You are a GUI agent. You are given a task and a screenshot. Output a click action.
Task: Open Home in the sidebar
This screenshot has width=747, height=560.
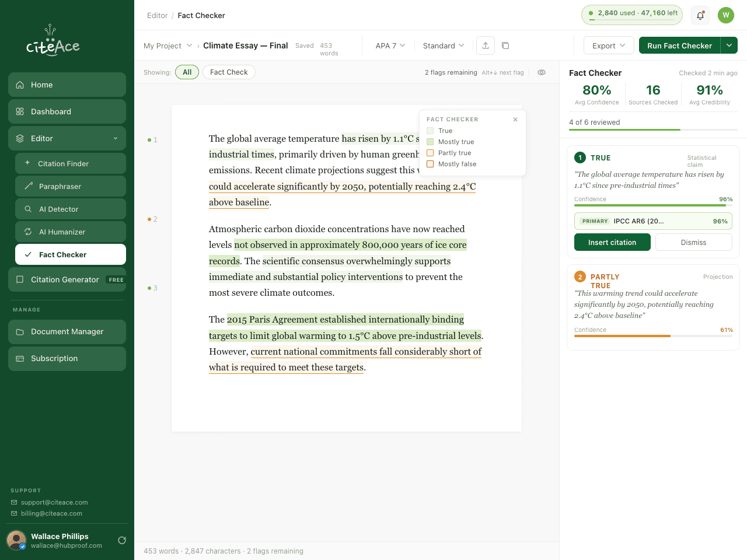(67, 85)
